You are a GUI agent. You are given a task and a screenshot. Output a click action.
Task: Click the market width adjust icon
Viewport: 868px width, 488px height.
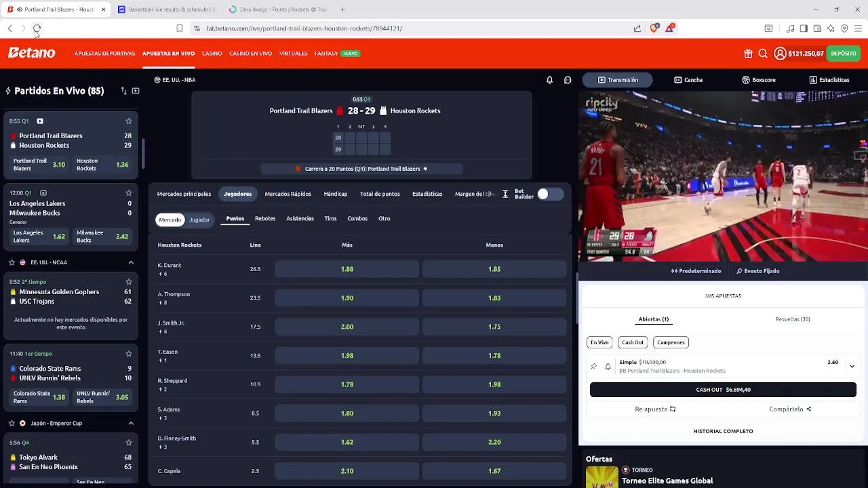505,195
